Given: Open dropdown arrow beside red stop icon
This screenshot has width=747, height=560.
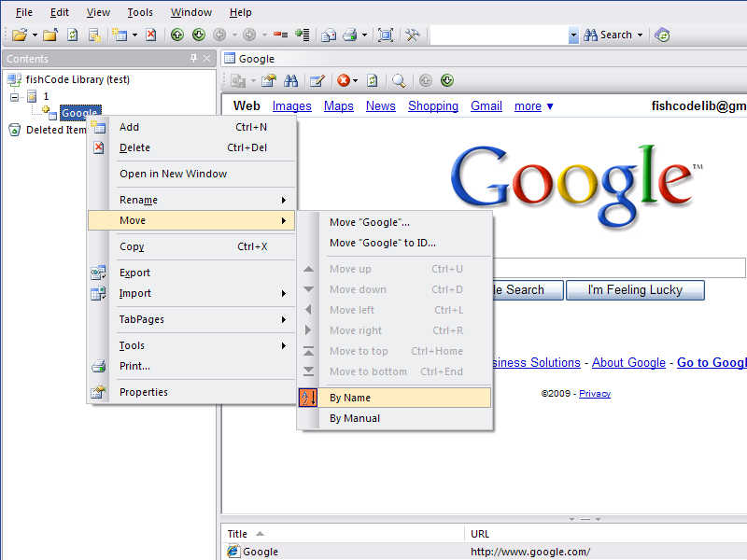Looking at the screenshot, I should 355,80.
